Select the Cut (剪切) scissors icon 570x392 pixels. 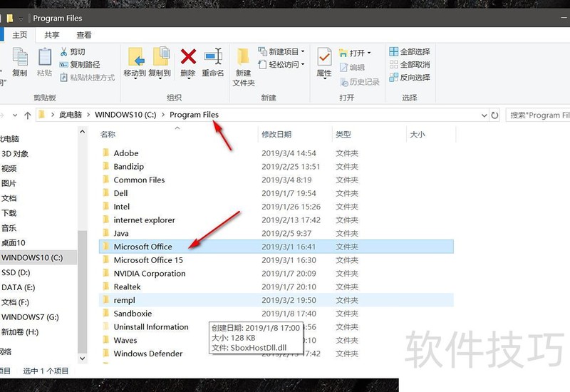63,51
